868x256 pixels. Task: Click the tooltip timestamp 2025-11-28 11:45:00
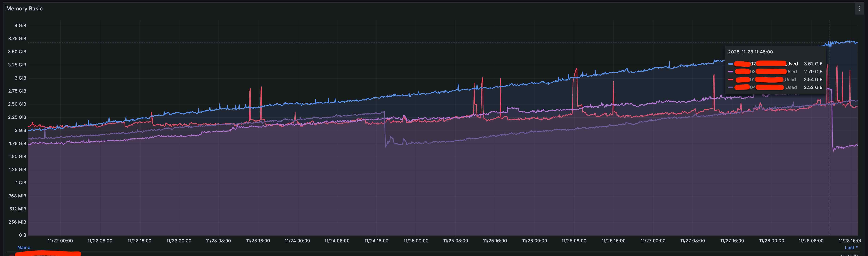pos(750,52)
